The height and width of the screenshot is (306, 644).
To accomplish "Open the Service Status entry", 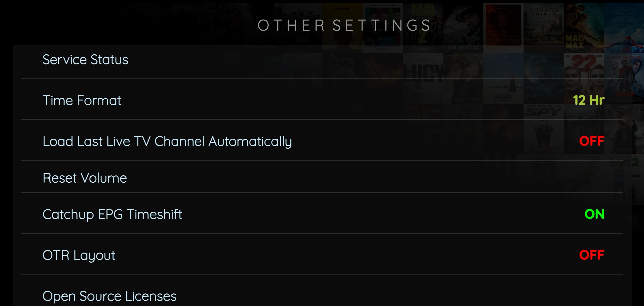I will pyautogui.click(x=85, y=60).
